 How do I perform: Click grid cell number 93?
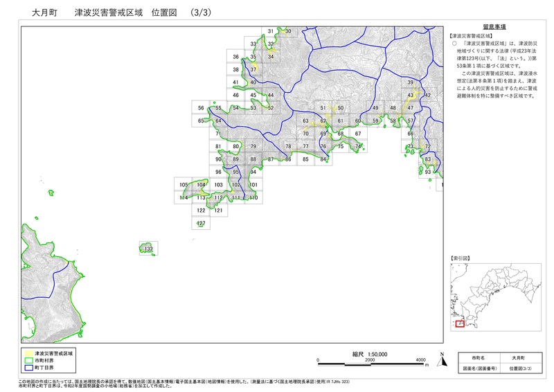click(428, 172)
